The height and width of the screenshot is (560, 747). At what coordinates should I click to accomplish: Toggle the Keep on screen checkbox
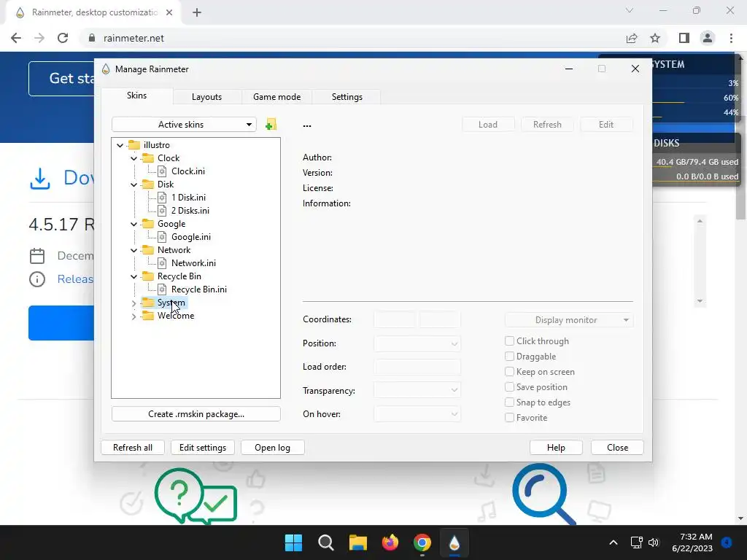coord(509,371)
